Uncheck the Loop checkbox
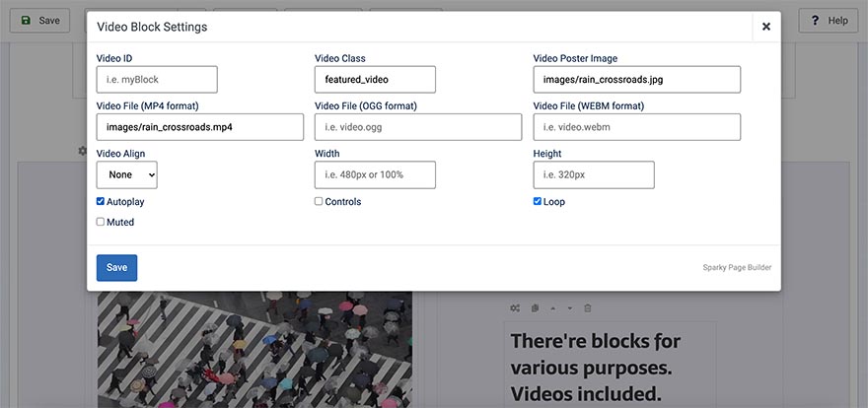The height and width of the screenshot is (408, 868). [x=537, y=201]
